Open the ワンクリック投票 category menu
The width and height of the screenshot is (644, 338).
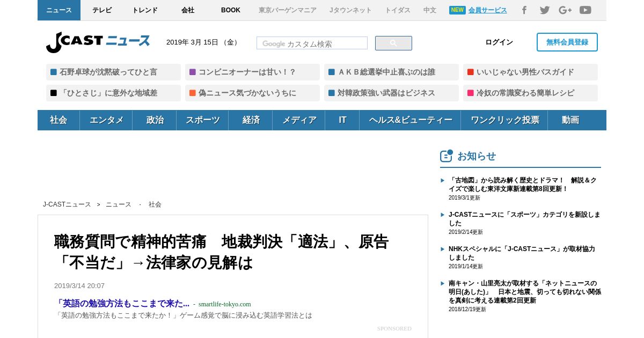504,120
